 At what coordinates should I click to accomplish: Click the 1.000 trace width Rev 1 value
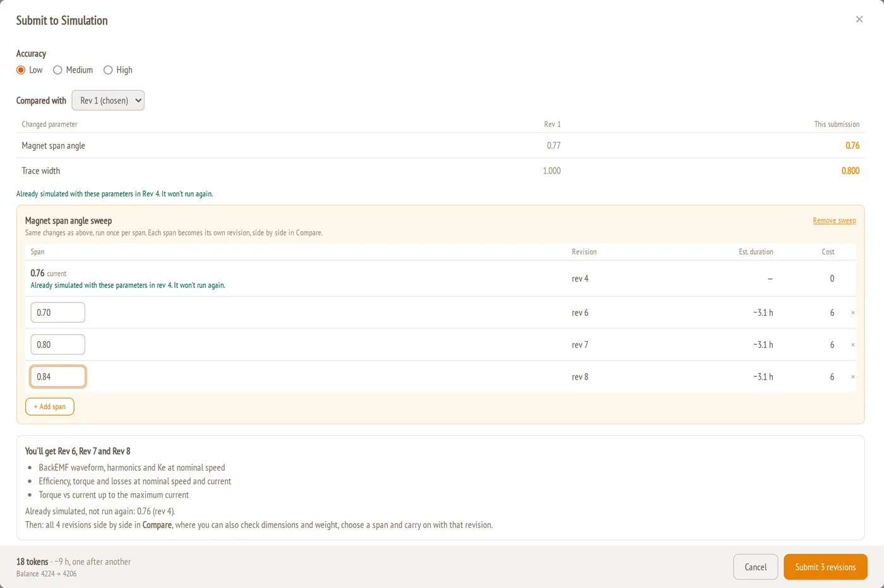tap(551, 171)
